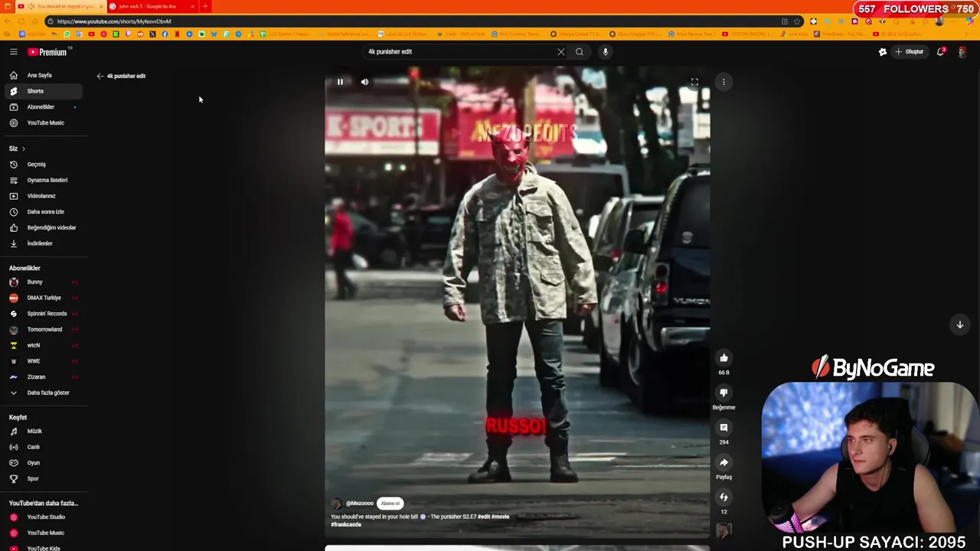Close the current YouTube browser tab
Viewport: 980px width, 551px height.
100,6
